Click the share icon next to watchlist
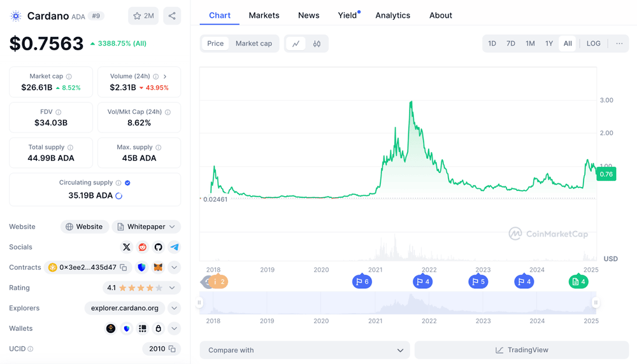637x364 pixels. (x=172, y=16)
